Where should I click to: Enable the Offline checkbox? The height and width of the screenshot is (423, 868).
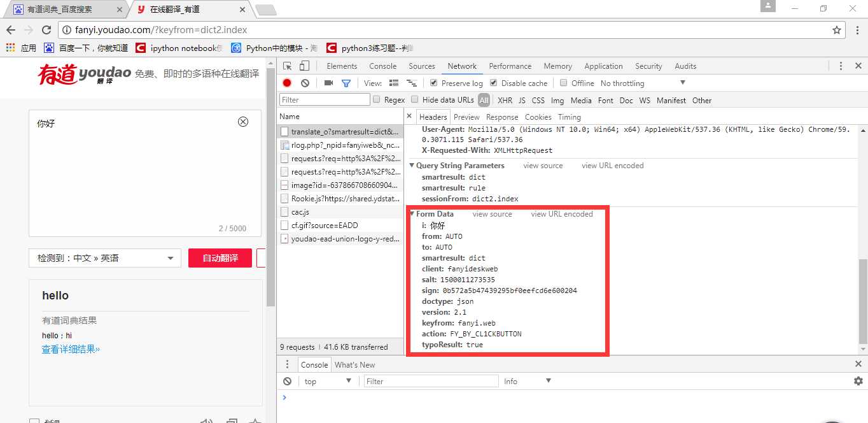pos(563,83)
